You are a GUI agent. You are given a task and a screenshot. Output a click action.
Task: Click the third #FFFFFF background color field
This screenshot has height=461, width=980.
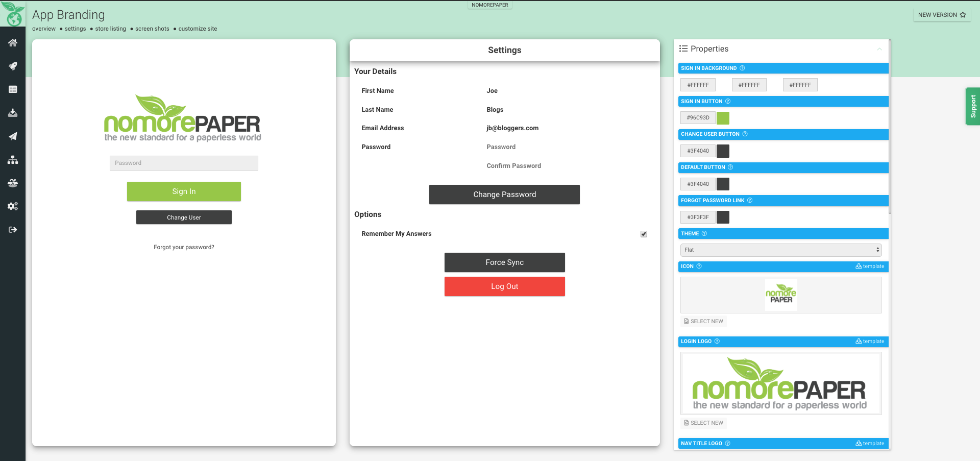tap(800, 85)
